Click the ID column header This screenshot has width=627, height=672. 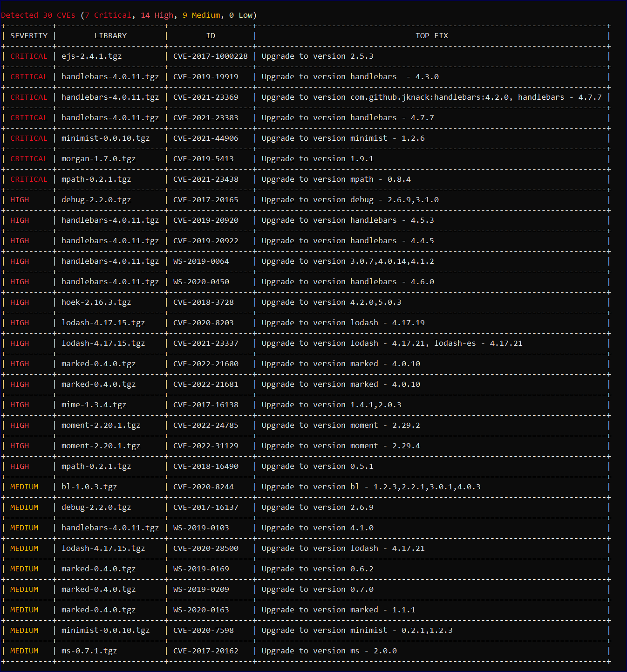coord(211,36)
